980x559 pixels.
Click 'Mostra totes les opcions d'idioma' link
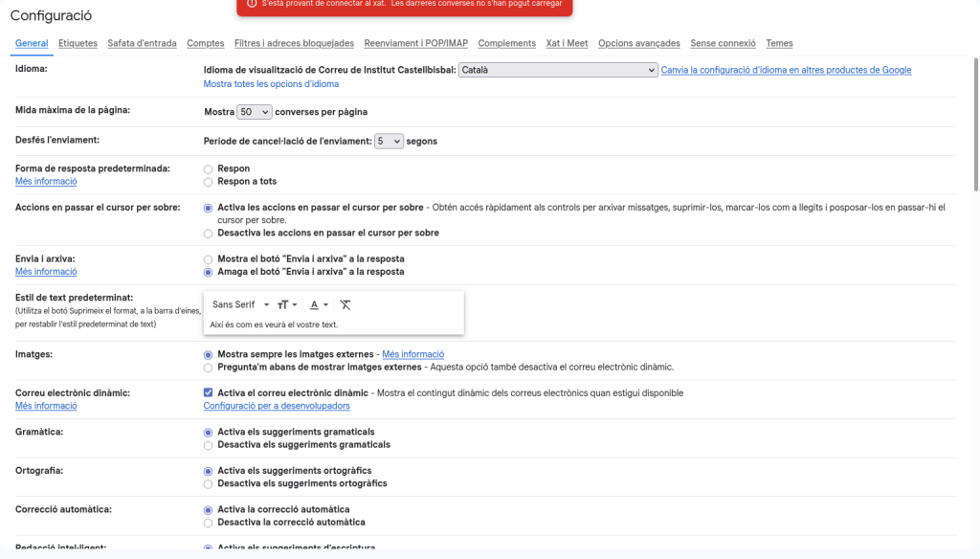coord(271,84)
